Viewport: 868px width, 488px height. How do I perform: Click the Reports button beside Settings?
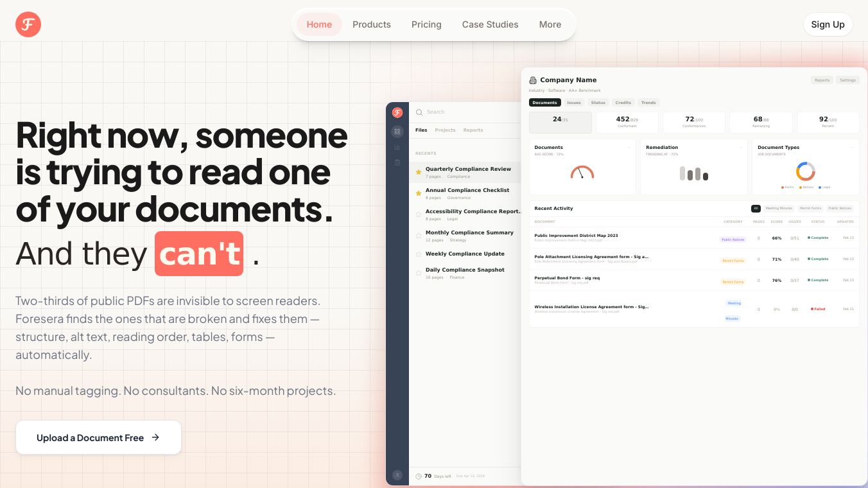click(822, 80)
